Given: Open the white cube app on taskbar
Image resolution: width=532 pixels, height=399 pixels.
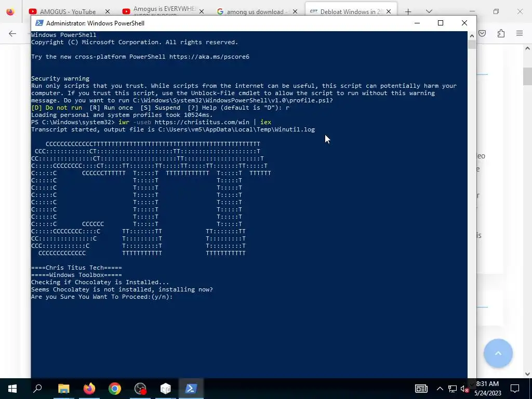Looking at the screenshot, I should 166,389.
